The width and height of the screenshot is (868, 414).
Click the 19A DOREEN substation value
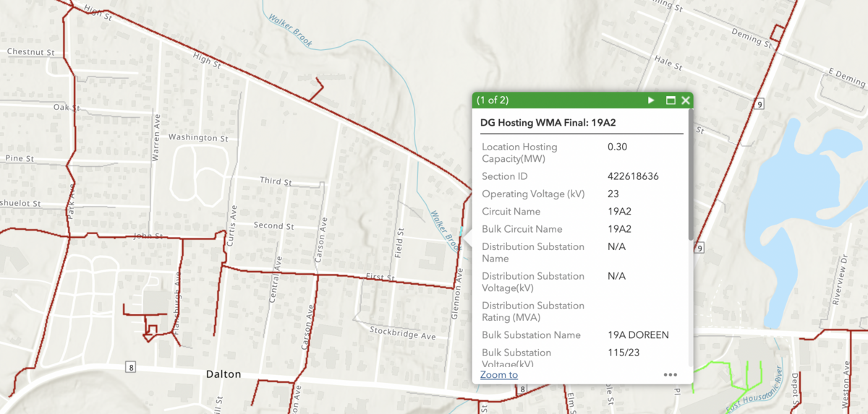coord(638,335)
